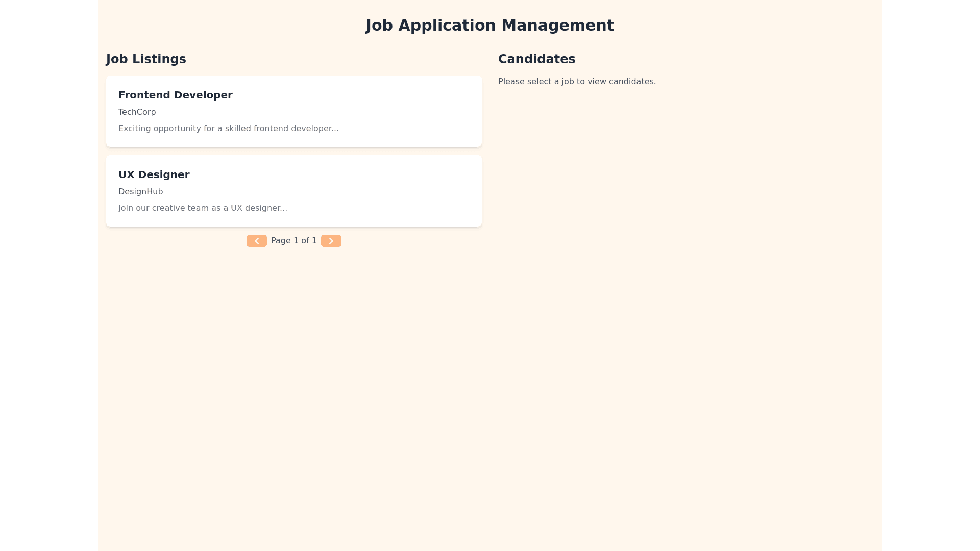Click the Candidates heading

coord(536,59)
